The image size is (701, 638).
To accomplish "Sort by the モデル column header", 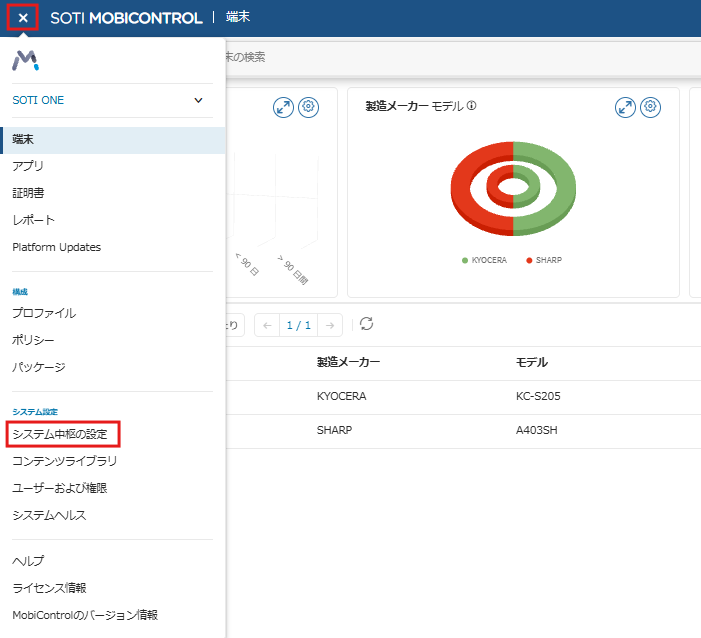I will tap(532, 362).
